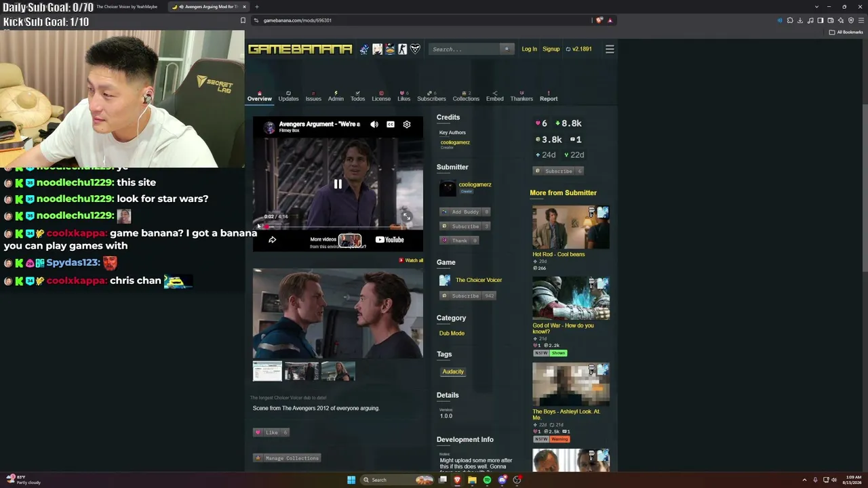Image resolution: width=868 pixels, height=488 pixels.
Task: Open the Admin tab
Action: point(336,96)
